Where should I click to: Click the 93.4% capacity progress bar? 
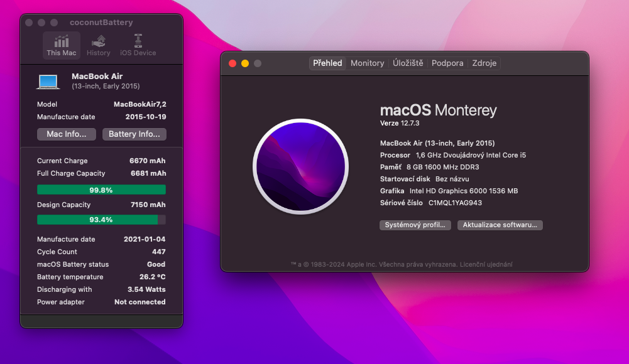pyautogui.click(x=102, y=220)
